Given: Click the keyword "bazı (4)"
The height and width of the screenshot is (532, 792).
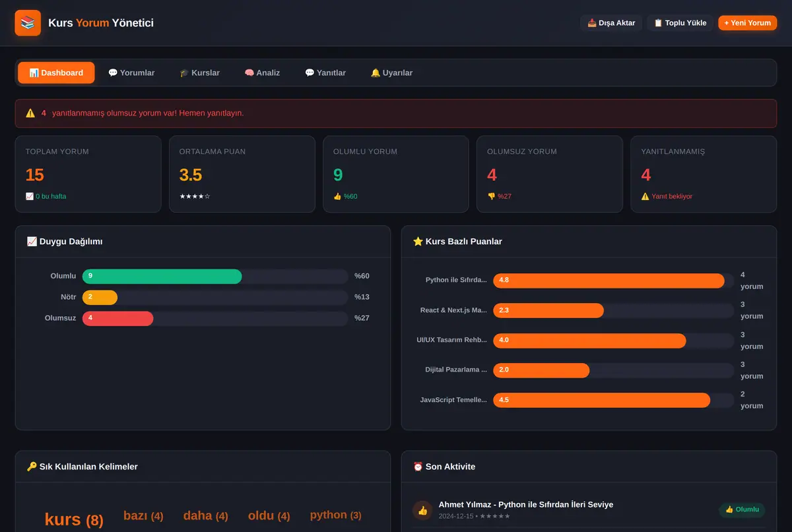Looking at the screenshot, I should click(143, 515).
